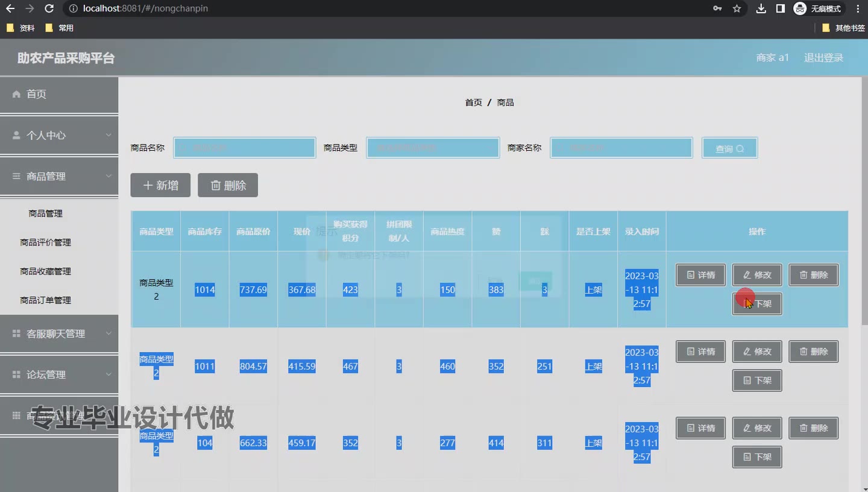This screenshot has width=868, height=492.
Task: Toggle the browser side panel icon
Action: click(x=780, y=8)
